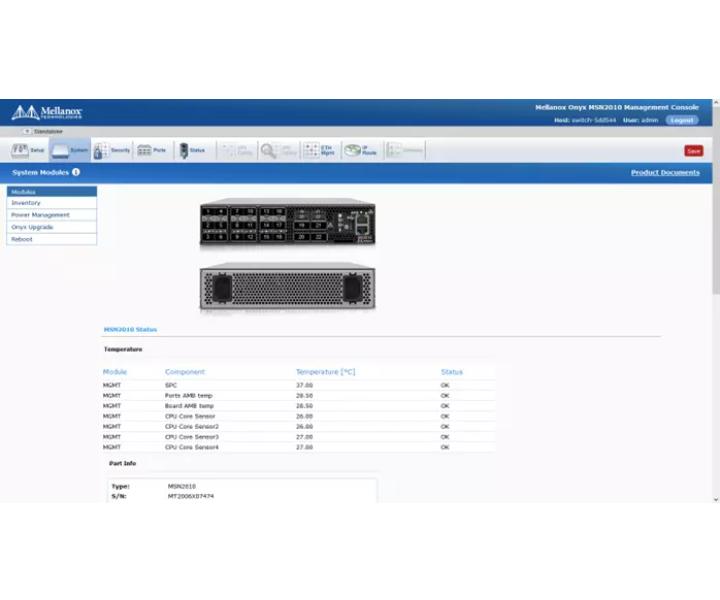Click the info icon beside System Modules
Image resolution: width=720 pixels, height=600 pixels.
click(76, 172)
